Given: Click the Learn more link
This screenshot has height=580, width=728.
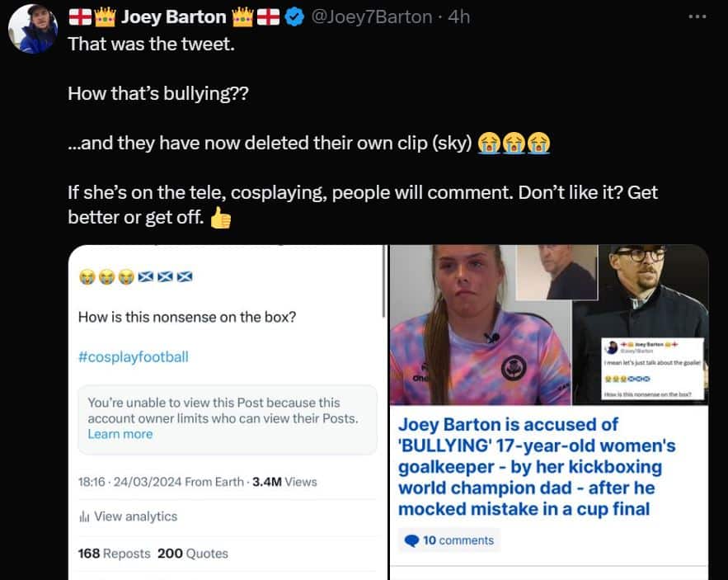Looking at the screenshot, I should [x=120, y=434].
